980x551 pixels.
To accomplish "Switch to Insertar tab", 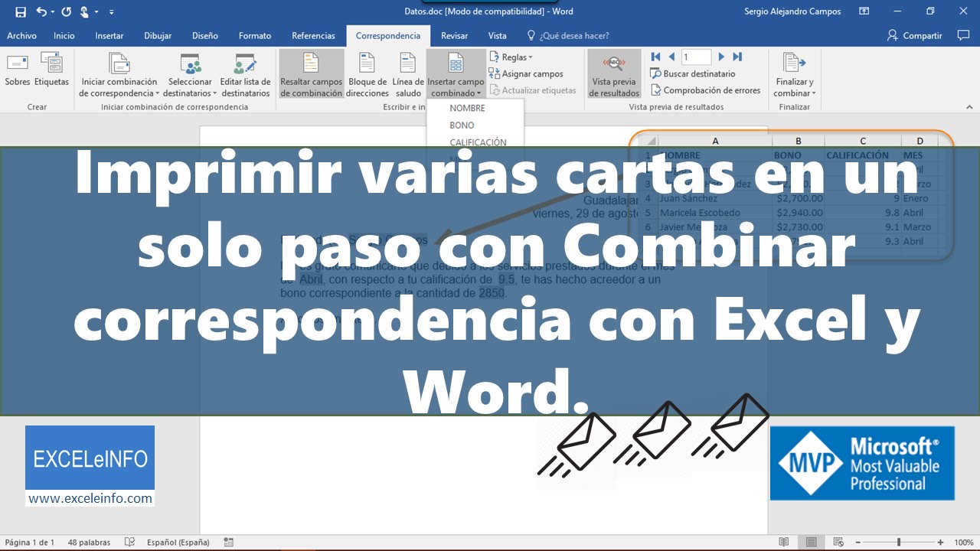I will [109, 35].
